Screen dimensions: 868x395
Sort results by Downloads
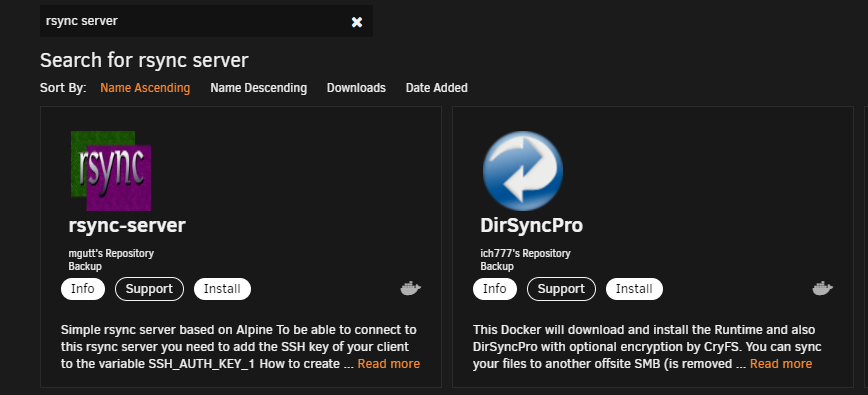click(356, 88)
